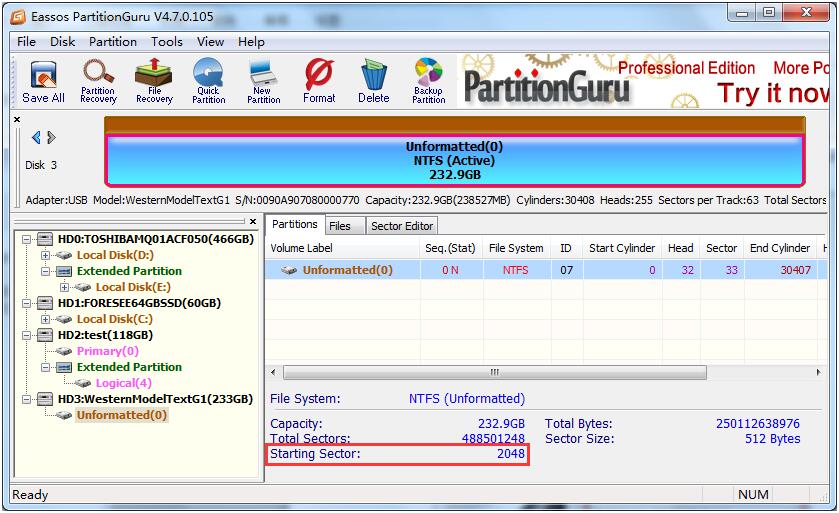
Task: Switch to the Partitions tab
Action: [295, 225]
